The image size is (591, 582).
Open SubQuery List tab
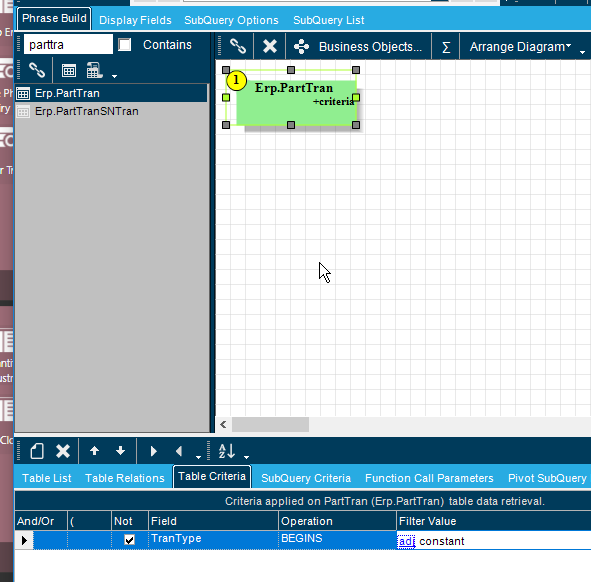click(x=329, y=20)
